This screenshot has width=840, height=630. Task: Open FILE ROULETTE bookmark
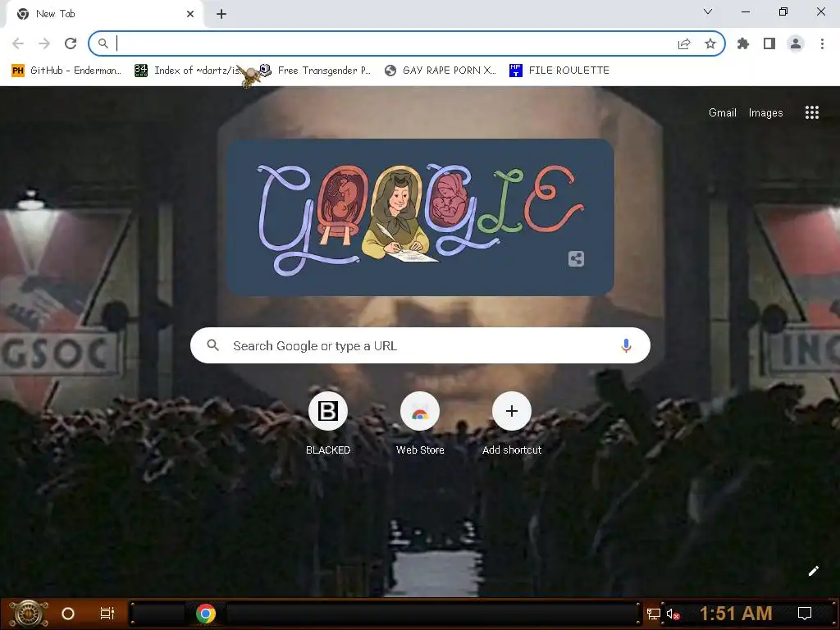(559, 71)
